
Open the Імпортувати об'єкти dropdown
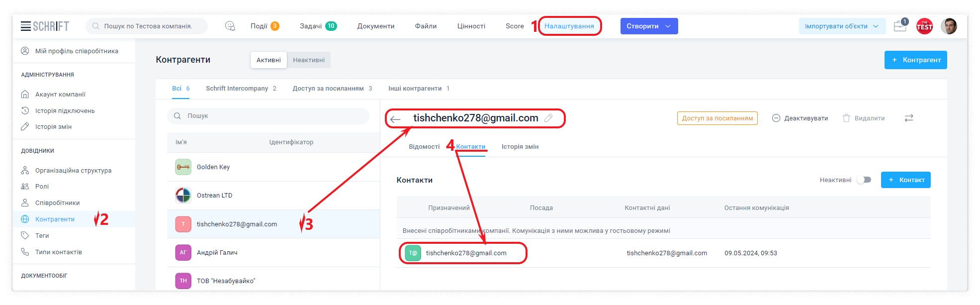click(x=842, y=26)
